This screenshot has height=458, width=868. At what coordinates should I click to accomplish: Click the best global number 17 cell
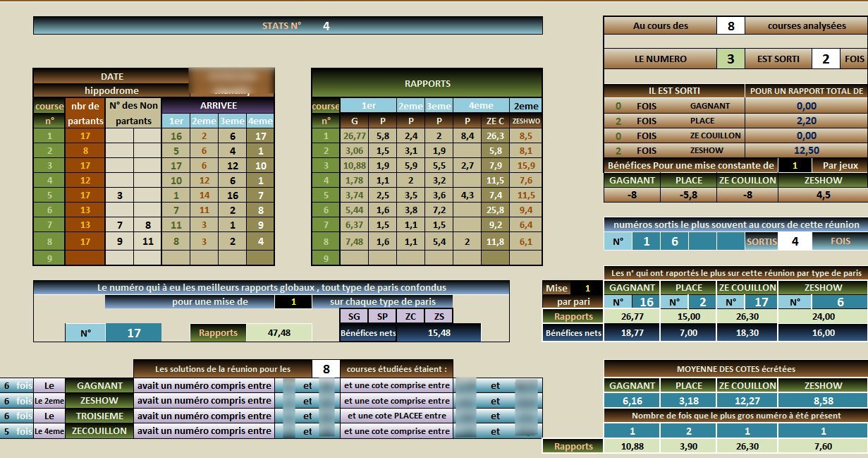133,332
